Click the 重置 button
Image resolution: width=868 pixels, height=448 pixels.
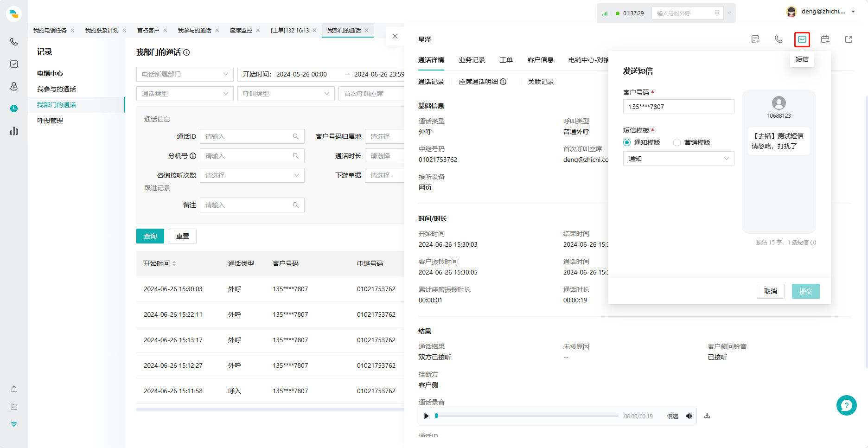[183, 236]
